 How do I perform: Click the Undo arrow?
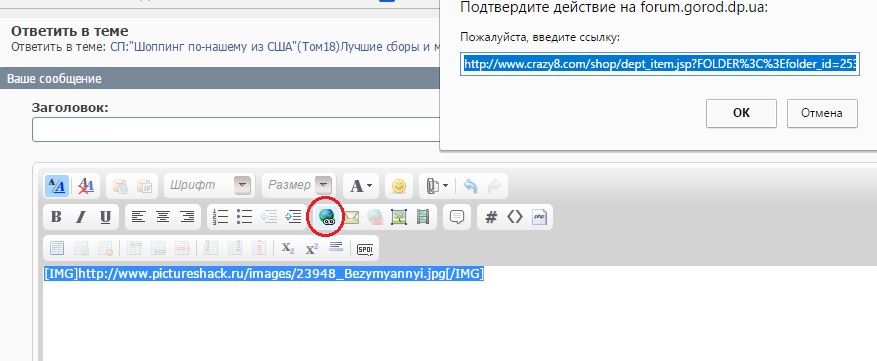tap(471, 186)
